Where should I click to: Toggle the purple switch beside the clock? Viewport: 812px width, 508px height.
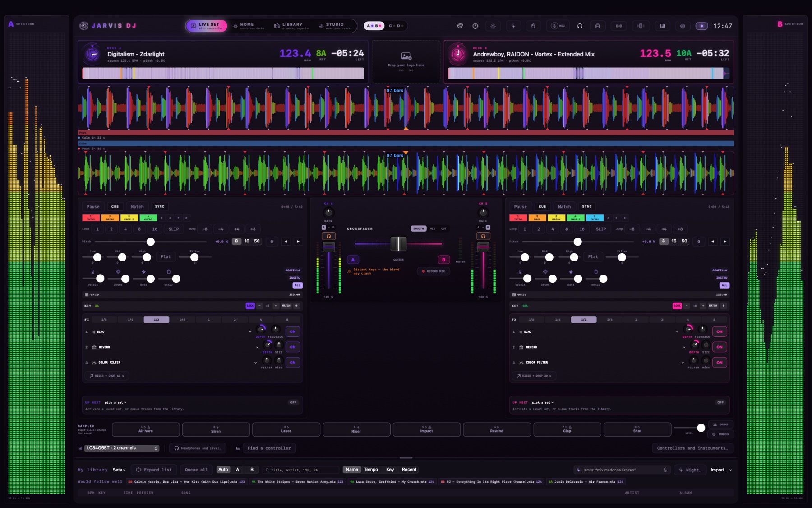point(701,26)
